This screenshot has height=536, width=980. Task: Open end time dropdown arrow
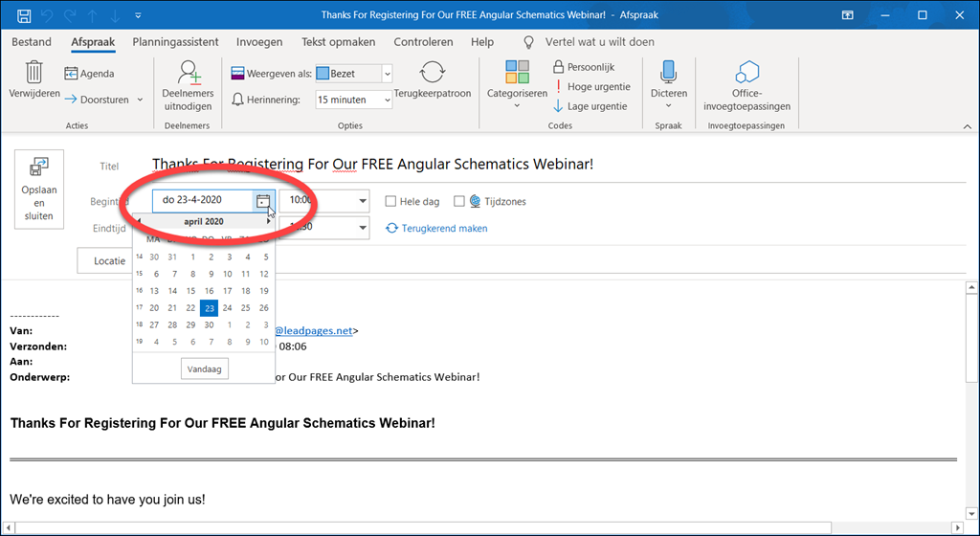pos(363,228)
